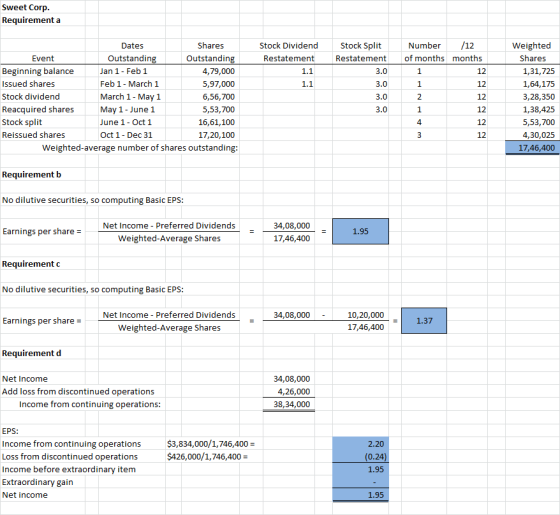560x515 pixels.
Task: Click the $3,834,000/1,746,400 formula text cell
Action: point(211,444)
